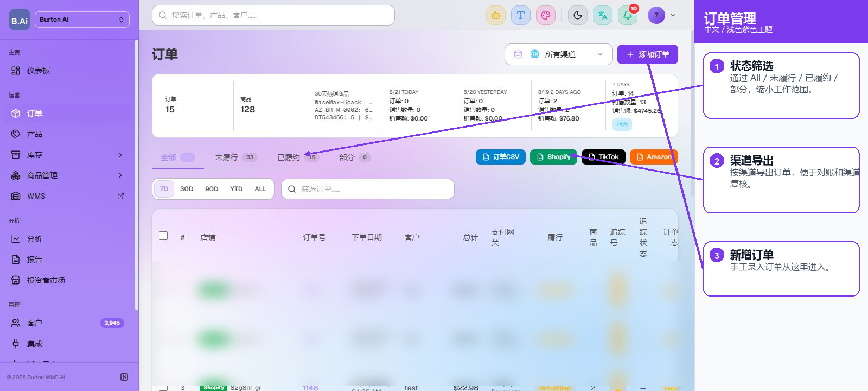
Task: Click the globe icon in the channel selector
Action: coord(534,54)
